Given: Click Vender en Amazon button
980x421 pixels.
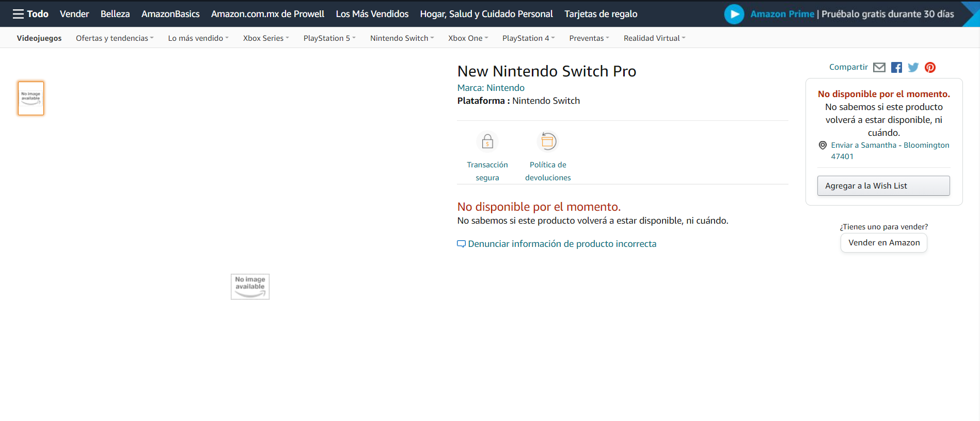Looking at the screenshot, I should pos(884,243).
